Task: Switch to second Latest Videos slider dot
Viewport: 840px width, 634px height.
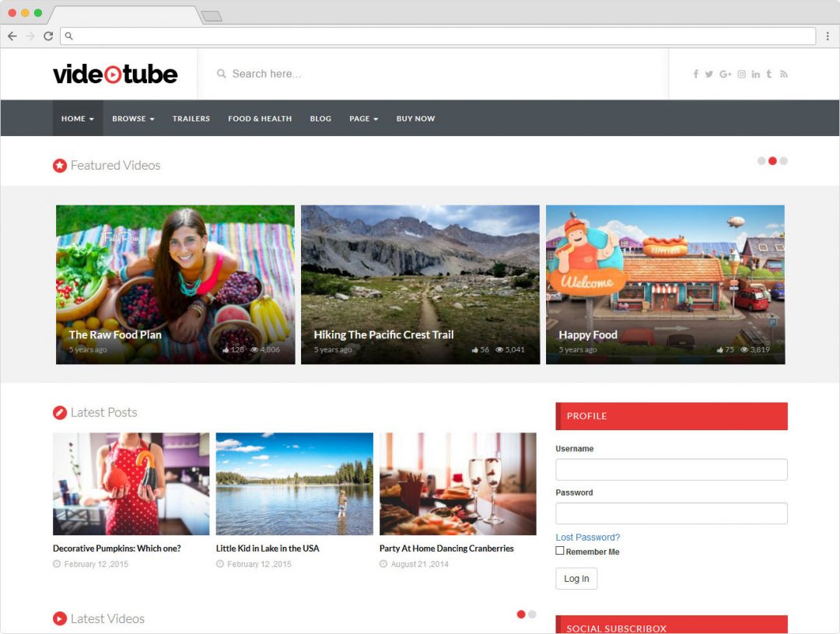Action: pos(532,614)
